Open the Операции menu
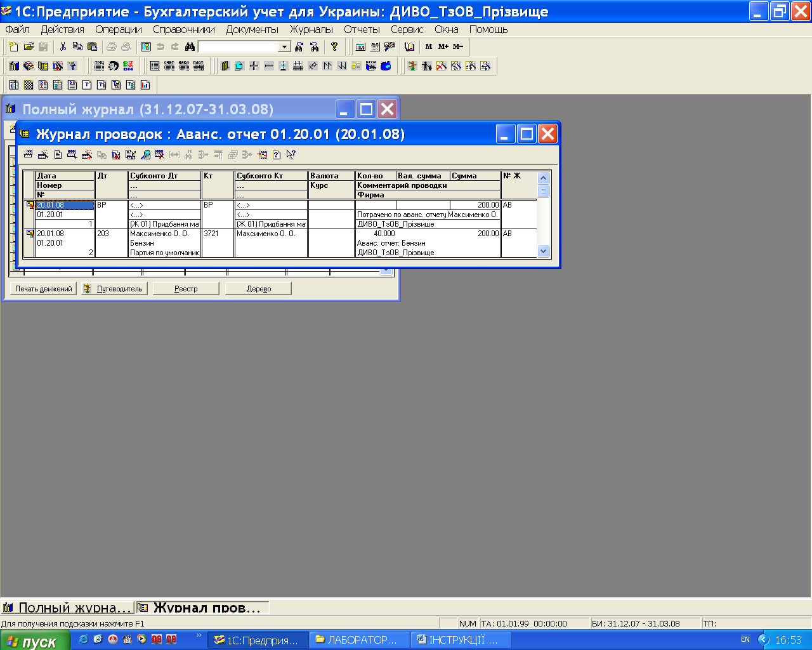The height and width of the screenshot is (650, 812). pos(119,29)
